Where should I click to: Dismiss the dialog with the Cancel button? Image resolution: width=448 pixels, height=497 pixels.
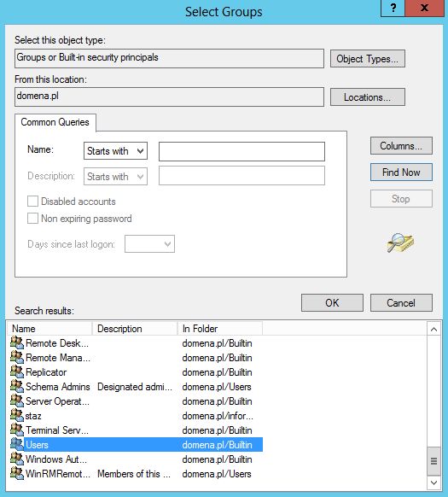tap(401, 302)
